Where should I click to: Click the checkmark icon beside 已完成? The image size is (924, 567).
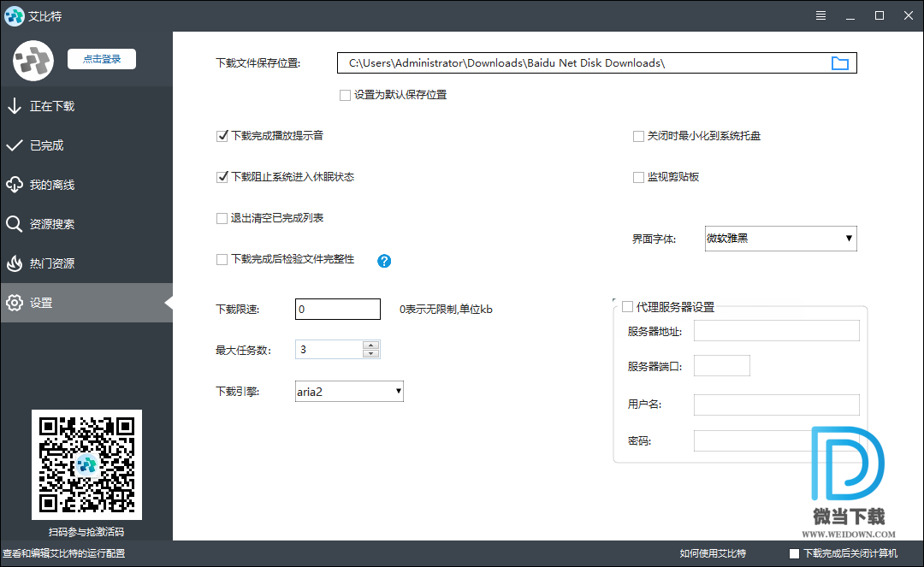(15, 145)
